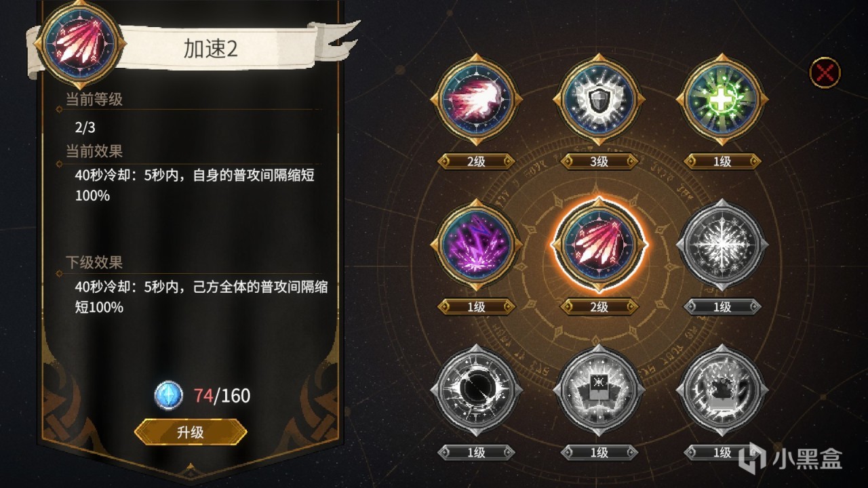Select the purple lightning skill icon
The height and width of the screenshot is (488, 868).
pos(476,244)
